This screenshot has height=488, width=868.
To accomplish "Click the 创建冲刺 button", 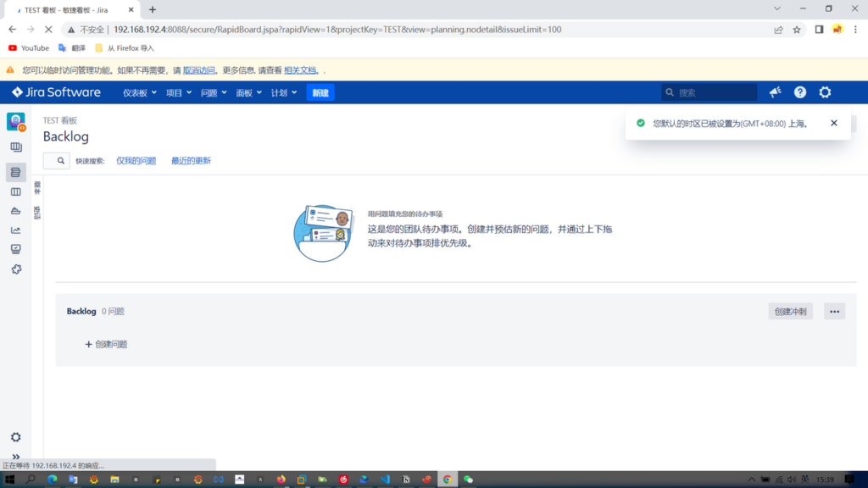I will click(x=790, y=312).
